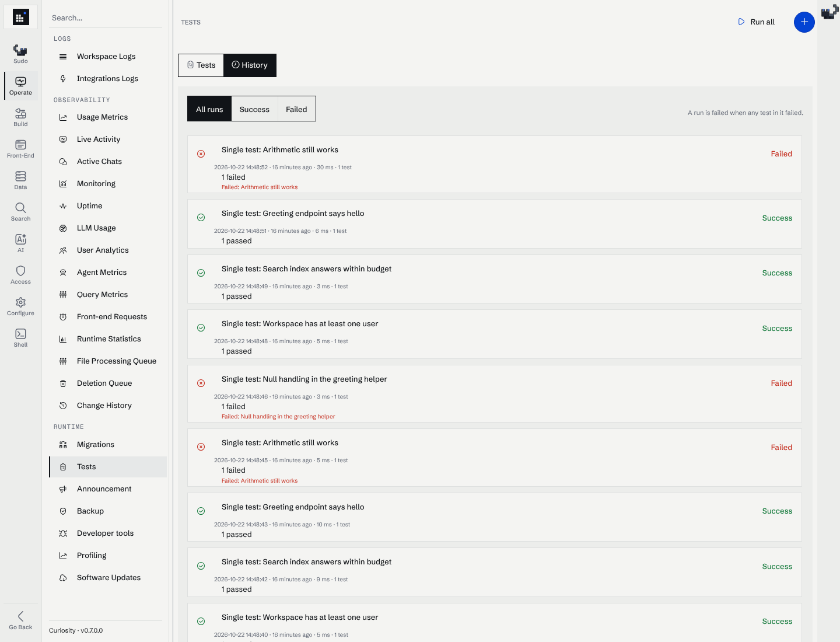Open LLM Usage page
Screen dimensions: 840x642
[108, 228]
